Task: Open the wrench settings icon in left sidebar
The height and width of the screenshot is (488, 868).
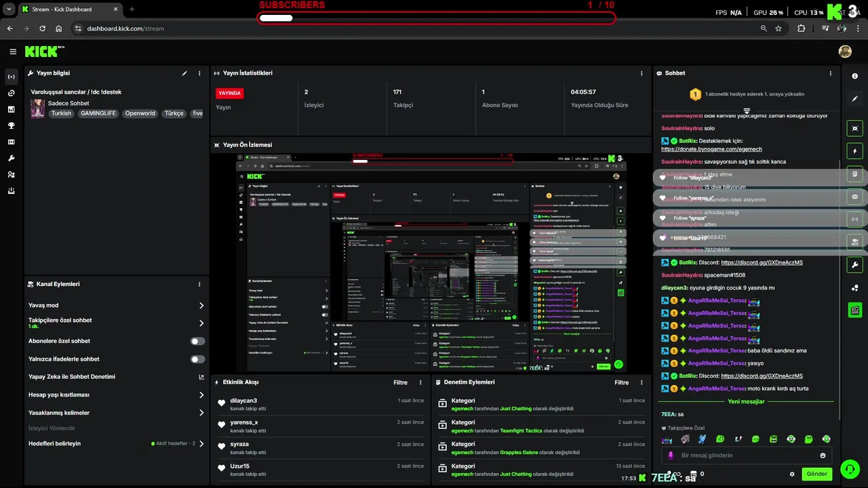Action: coord(12,158)
